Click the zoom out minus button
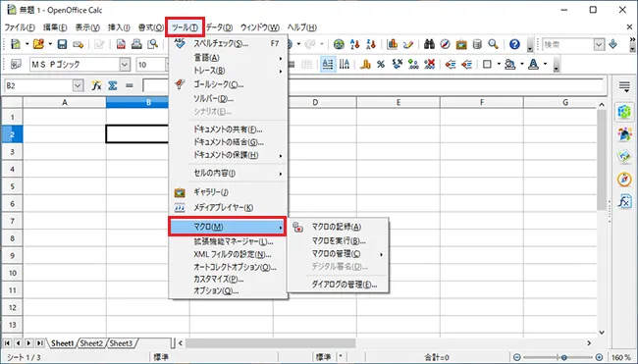Image resolution: width=638 pixels, height=364 pixels. [516, 357]
